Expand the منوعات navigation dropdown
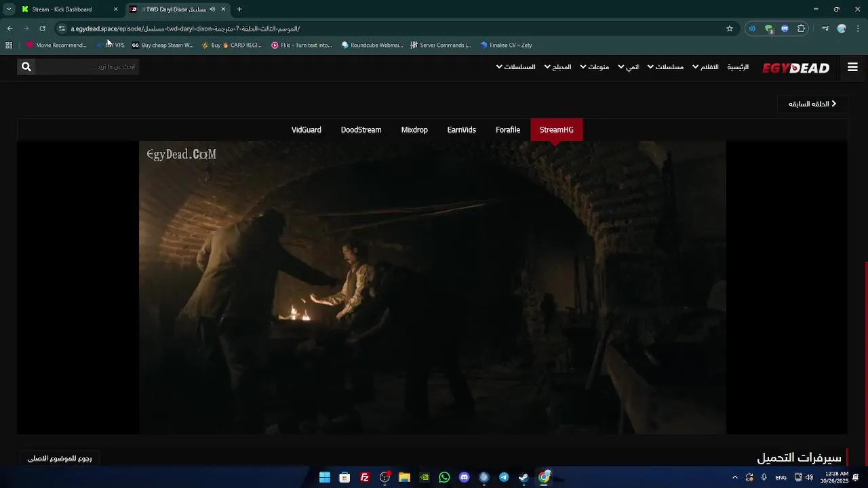868x488 pixels. [594, 67]
